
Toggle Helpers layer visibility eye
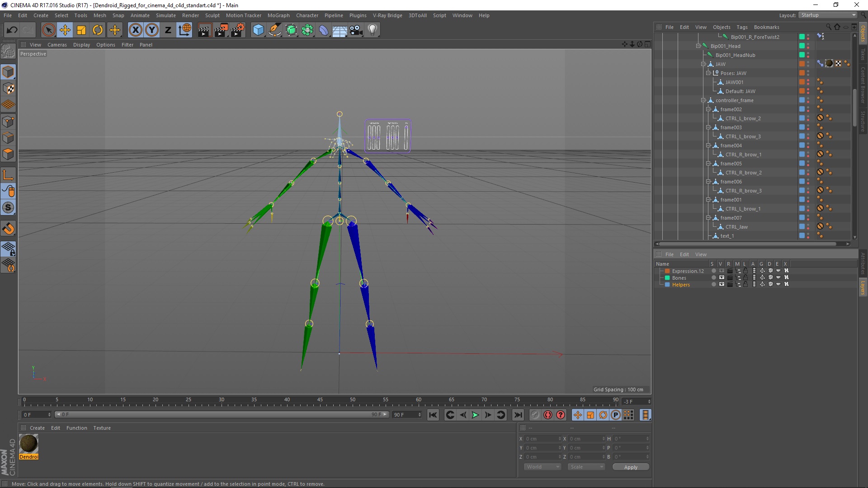coord(722,285)
